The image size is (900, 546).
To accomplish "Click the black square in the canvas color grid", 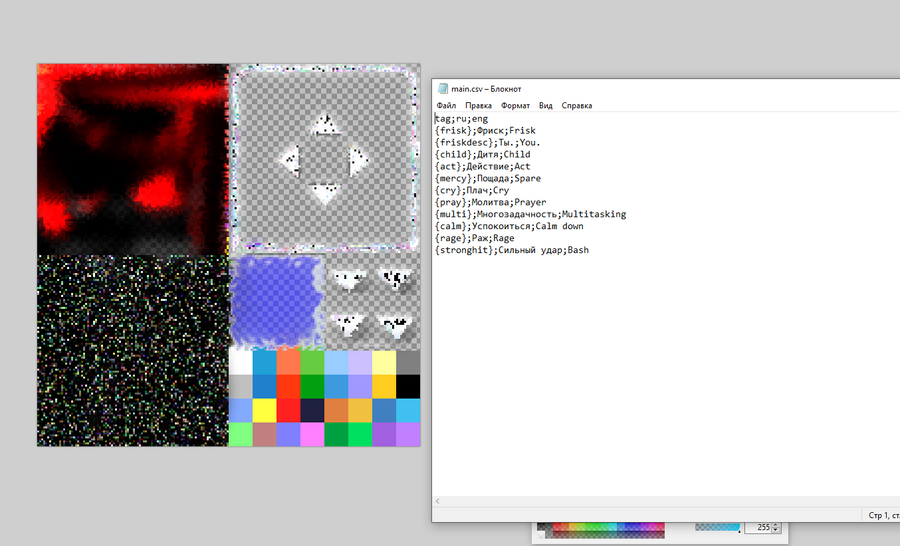I will click(x=408, y=386).
